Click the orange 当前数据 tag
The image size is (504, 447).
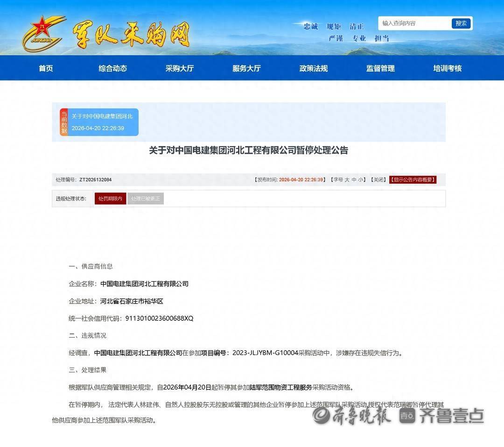[x=64, y=122]
